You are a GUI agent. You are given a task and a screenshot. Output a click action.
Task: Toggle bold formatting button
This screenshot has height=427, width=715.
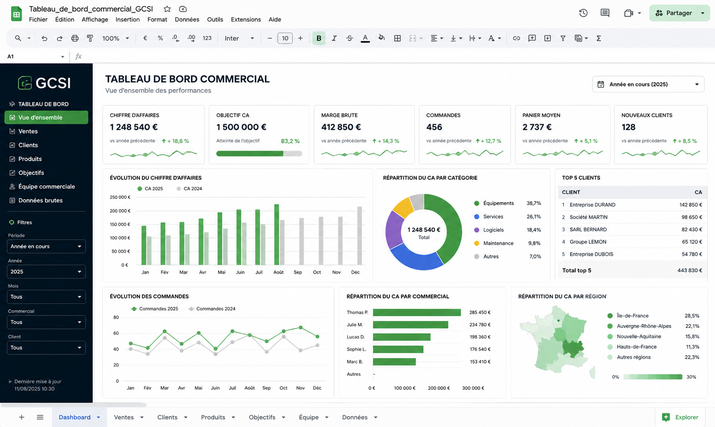319,38
